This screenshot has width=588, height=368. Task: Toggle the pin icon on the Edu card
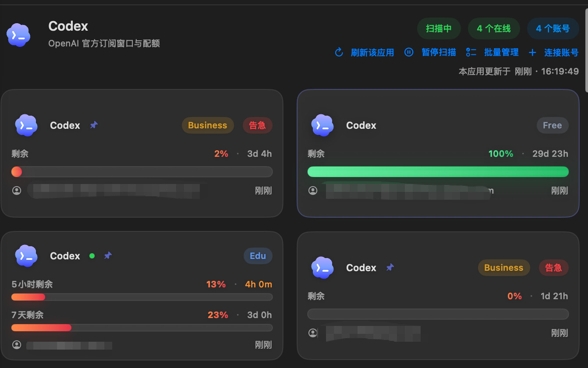(x=108, y=255)
